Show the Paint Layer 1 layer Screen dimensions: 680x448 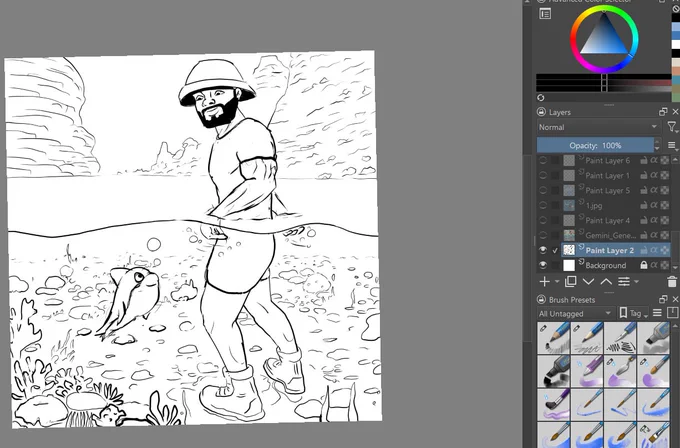(543, 175)
